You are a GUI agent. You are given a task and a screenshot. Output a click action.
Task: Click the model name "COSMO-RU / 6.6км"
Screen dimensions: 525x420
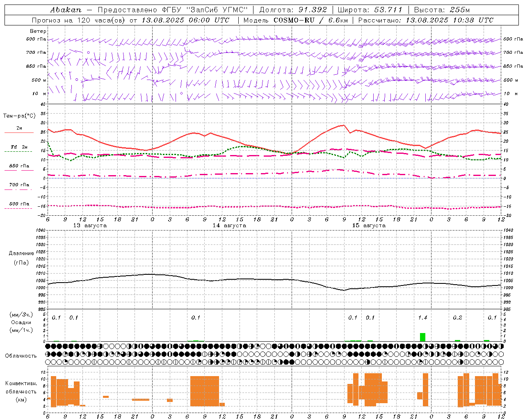310,20
